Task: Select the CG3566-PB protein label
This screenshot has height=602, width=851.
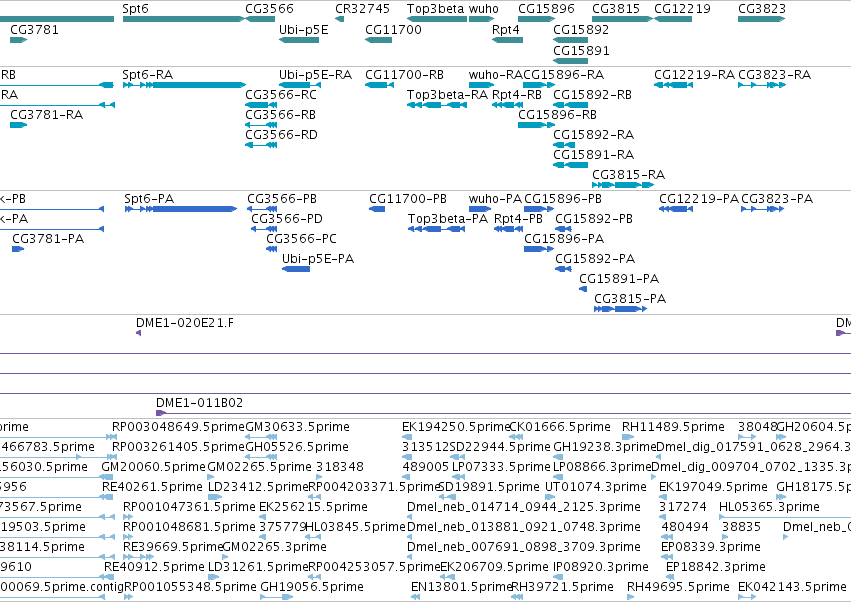Action: [x=282, y=199]
